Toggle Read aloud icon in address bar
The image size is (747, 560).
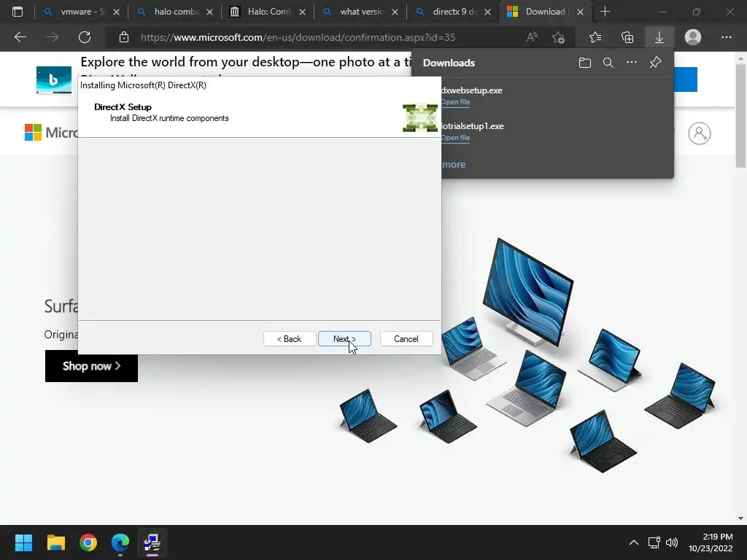point(532,37)
